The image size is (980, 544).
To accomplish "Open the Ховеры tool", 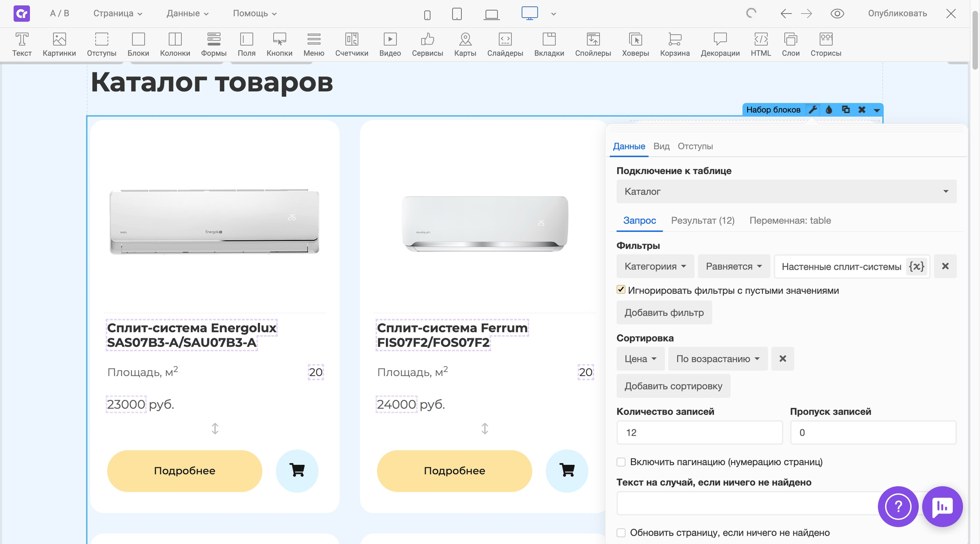I will pyautogui.click(x=635, y=44).
